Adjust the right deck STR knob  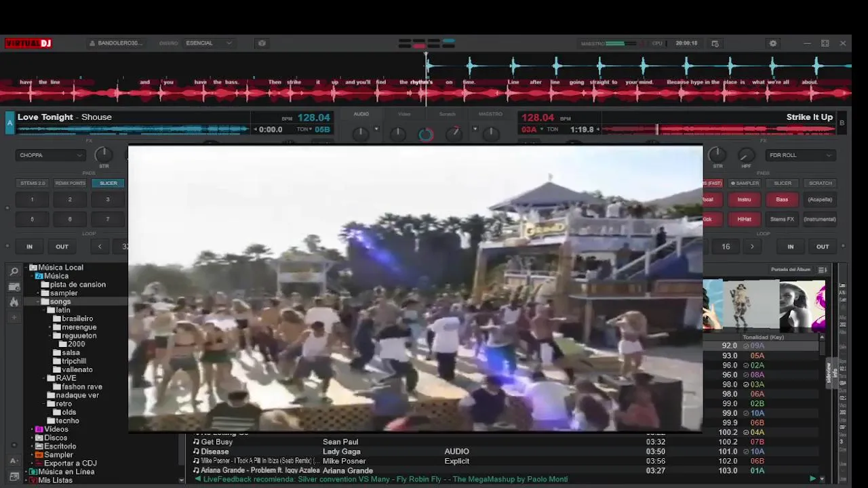(x=717, y=155)
